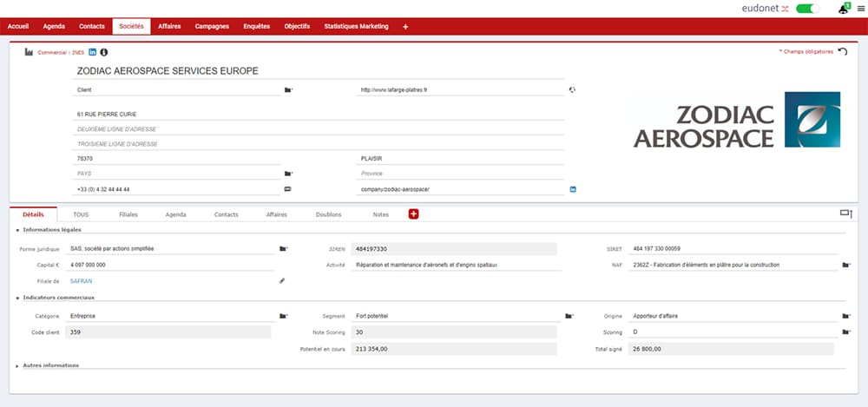Edit the company name ZODIAC AEROSPACE SERVICES EUROPE
868x407 pixels.
[x=320, y=71]
